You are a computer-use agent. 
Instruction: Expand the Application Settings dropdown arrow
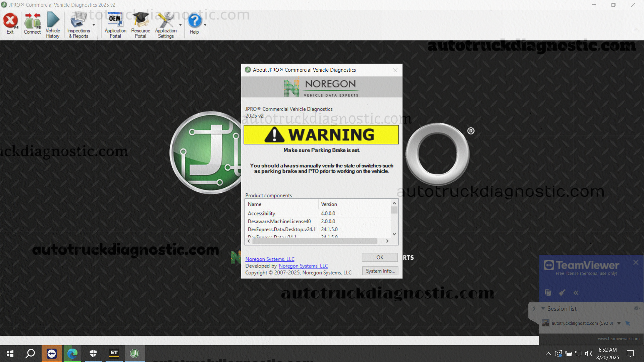pos(180,25)
